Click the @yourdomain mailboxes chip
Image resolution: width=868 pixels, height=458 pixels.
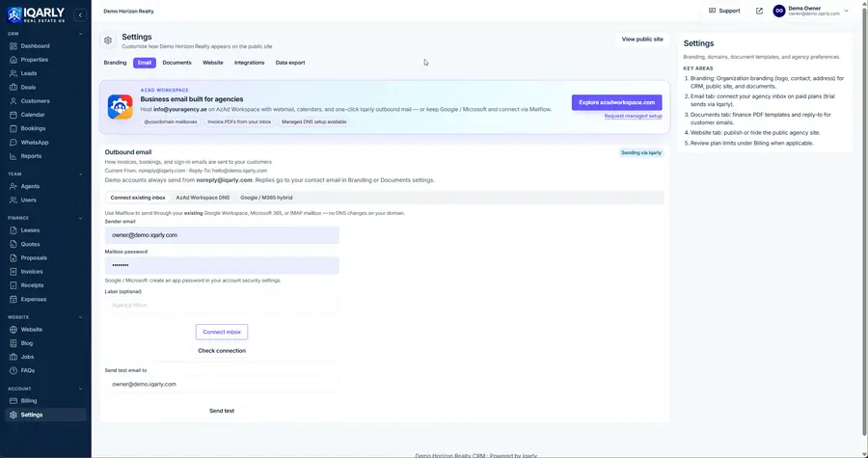[171, 121]
